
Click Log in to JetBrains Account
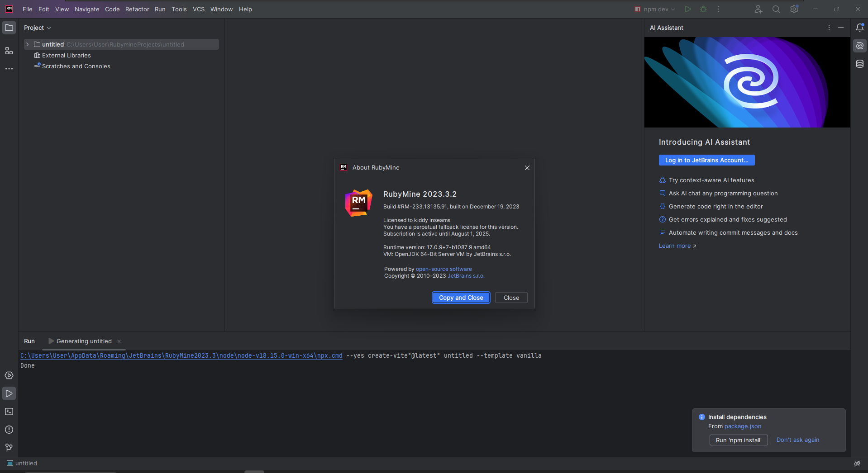[707, 160]
